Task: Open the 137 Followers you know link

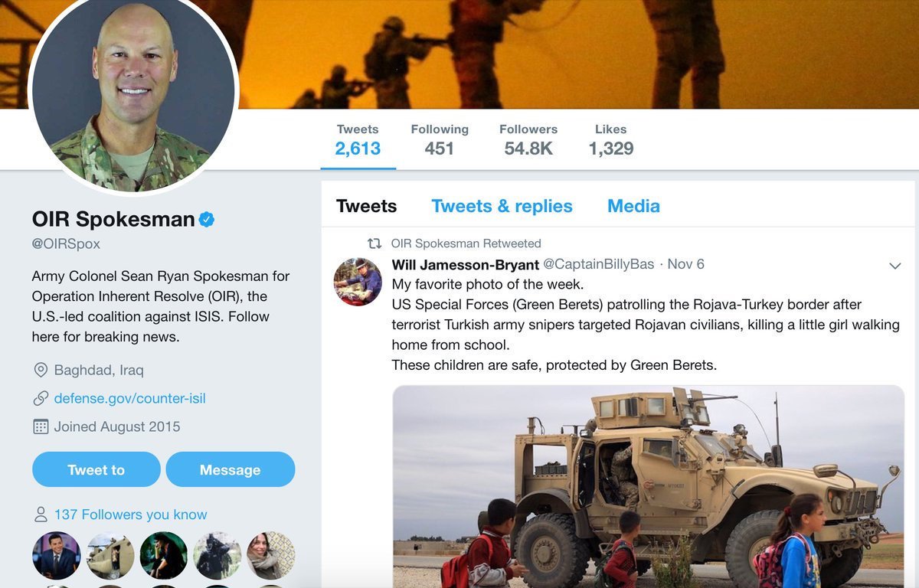Action: click(130, 514)
